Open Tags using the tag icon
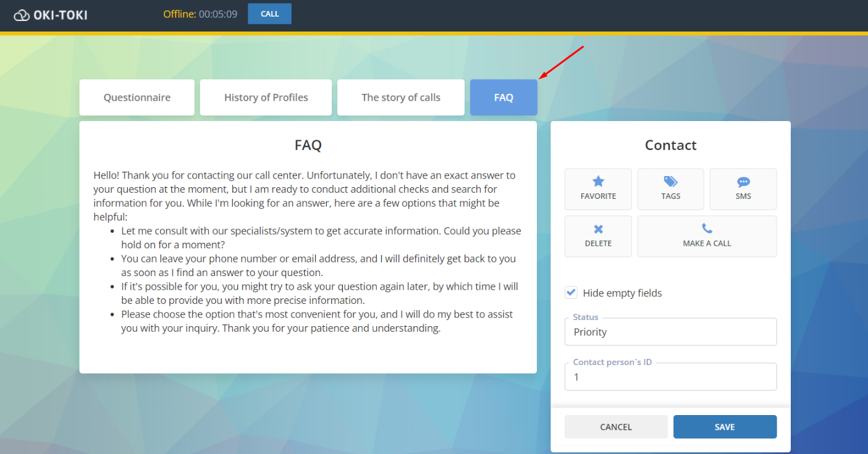 [x=670, y=182]
